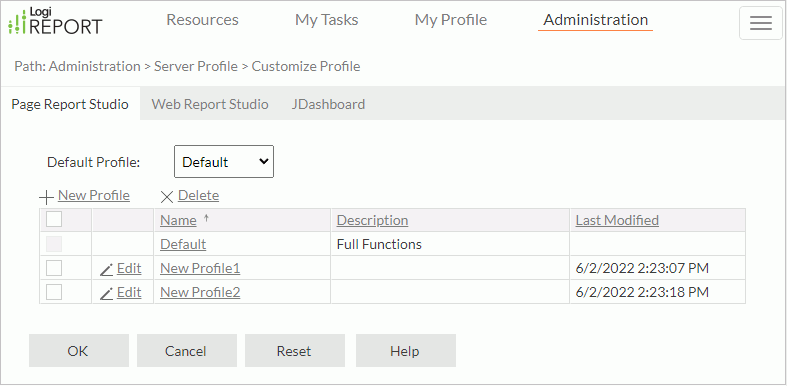This screenshot has width=787, height=386.
Task: Go to Resources menu
Action: pos(202,20)
